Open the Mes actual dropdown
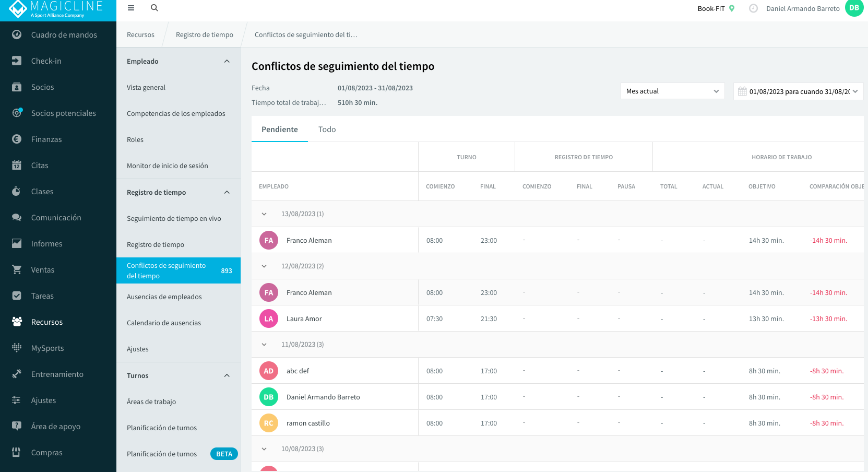 coord(672,91)
